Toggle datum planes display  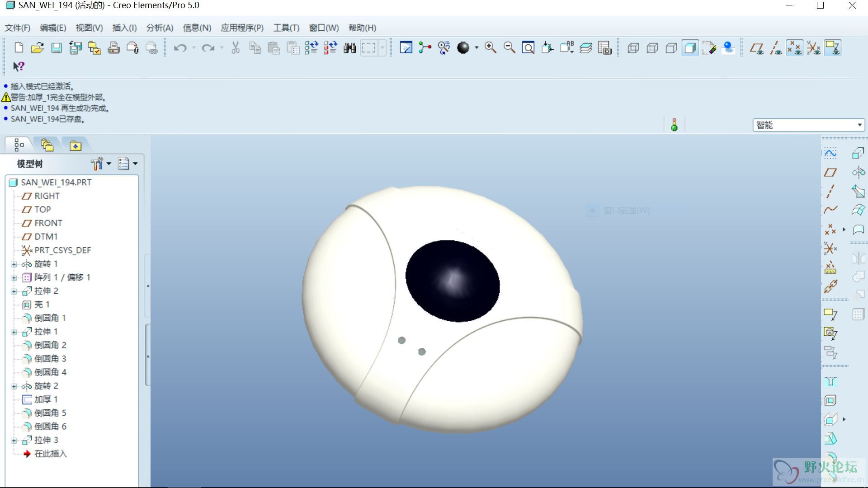(756, 48)
